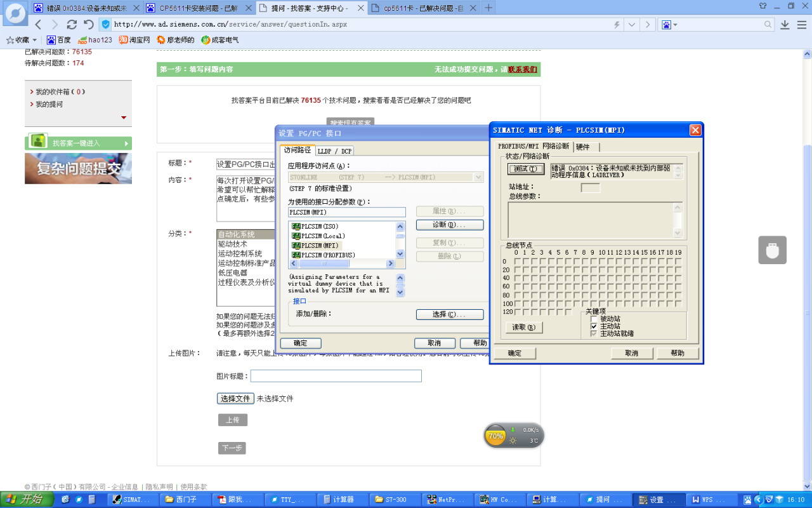Toggle 被动站 checkbox
Viewport: 812px width, 508px height.
coord(594,319)
